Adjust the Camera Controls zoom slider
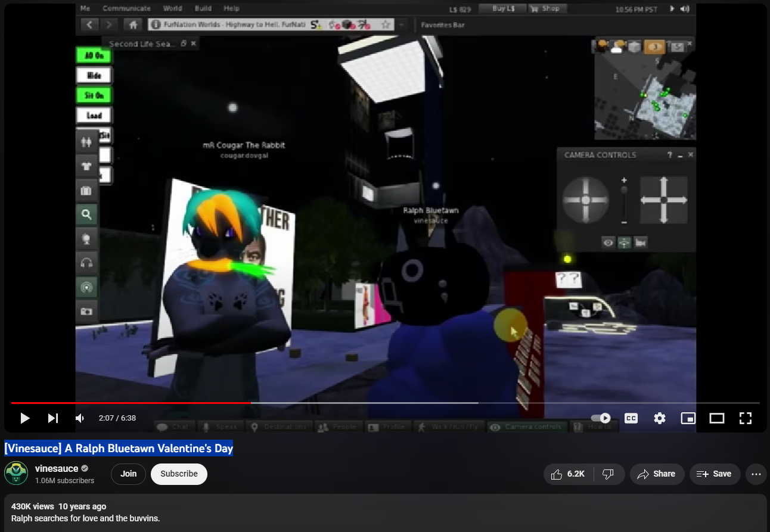Screen dimensions: 770x532 coord(624,201)
